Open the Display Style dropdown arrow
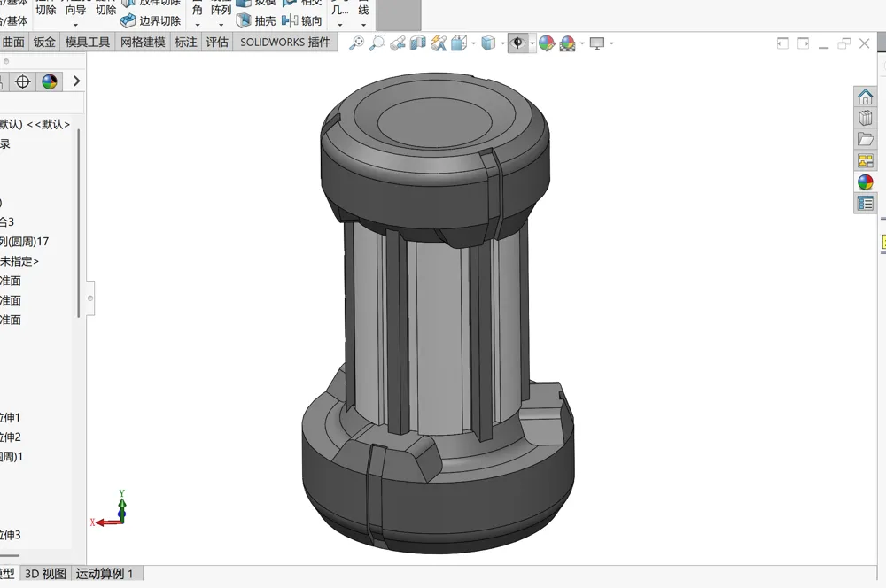Viewport: 886px width, 588px height. click(502, 43)
